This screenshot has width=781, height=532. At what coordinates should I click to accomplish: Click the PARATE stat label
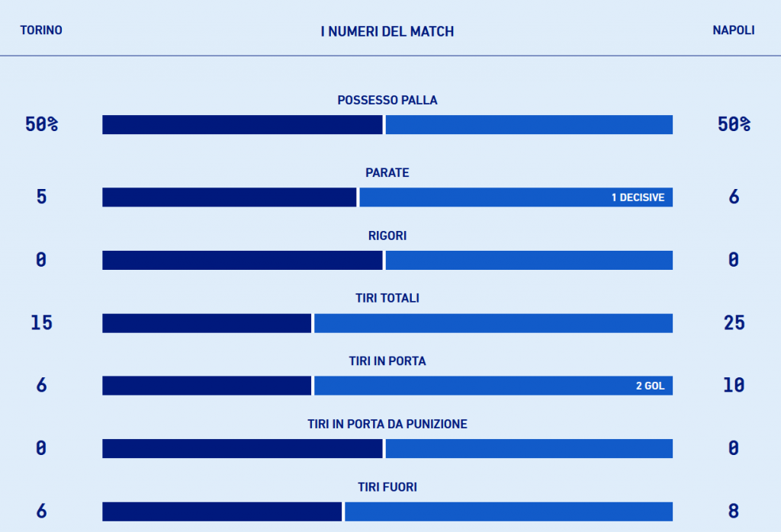(387, 173)
